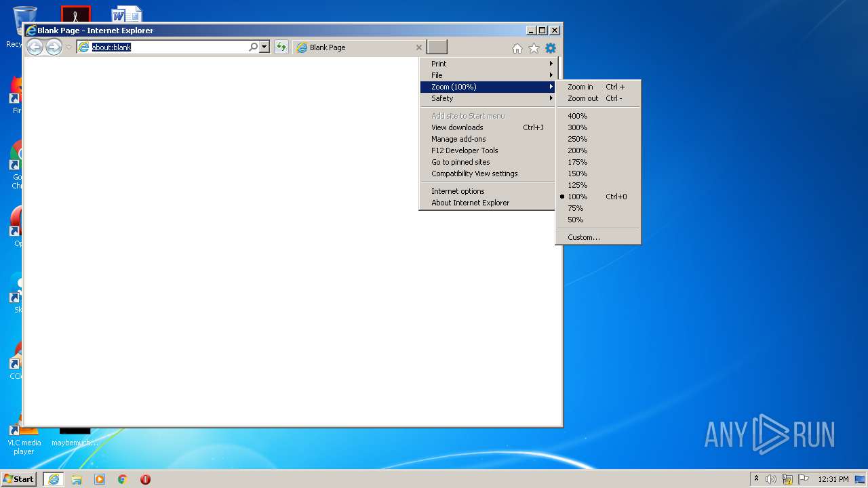Select the 100% zoom option
868x488 pixels.
pos(598,197)
